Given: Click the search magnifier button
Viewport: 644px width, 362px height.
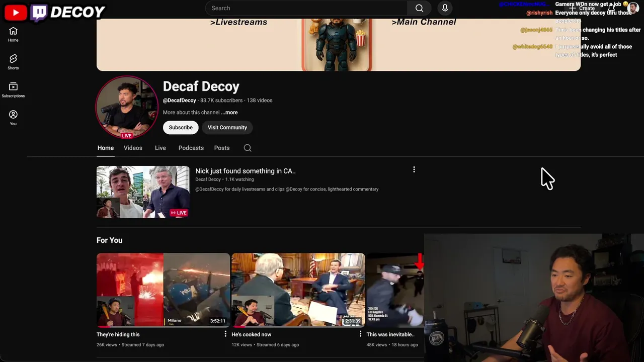Looking at the screenshot, I should (419, 8).
